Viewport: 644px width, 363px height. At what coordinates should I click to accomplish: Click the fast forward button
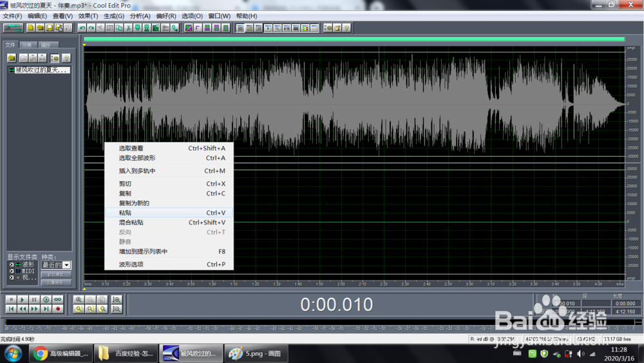tap(34, 308)
